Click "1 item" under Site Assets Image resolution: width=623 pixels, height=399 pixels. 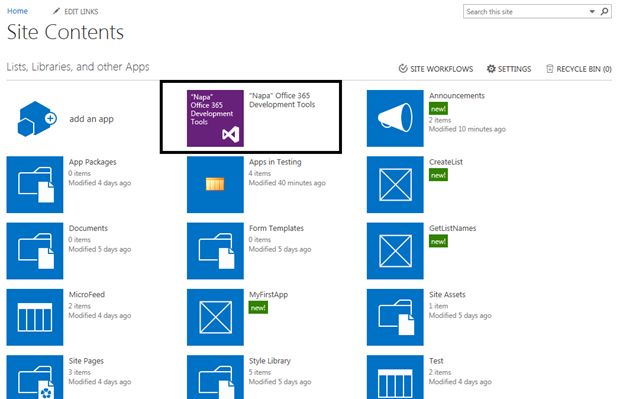pyautogui.click(x=438, y=306)
